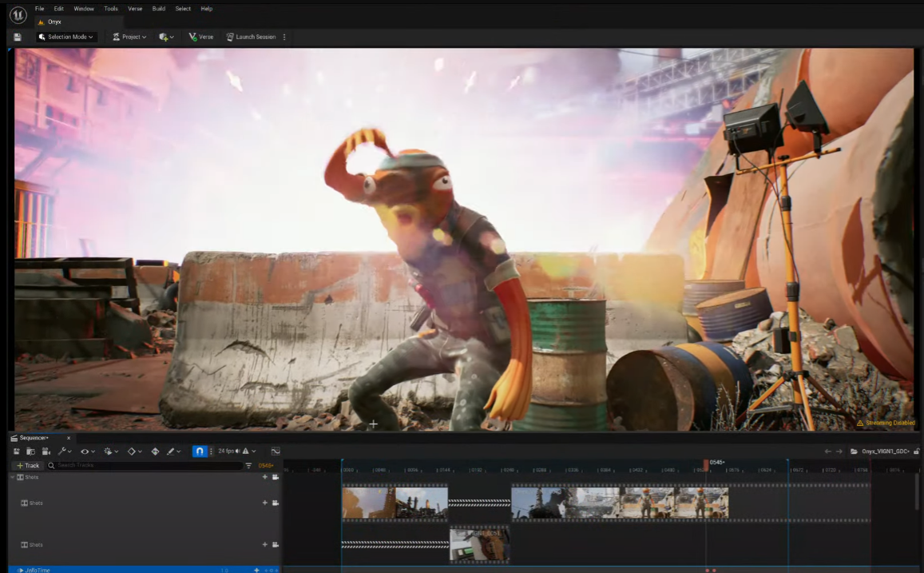Toggle the blue magnet snapping button
The width and height of the screenshot is (924, 573).
point(200,452)
